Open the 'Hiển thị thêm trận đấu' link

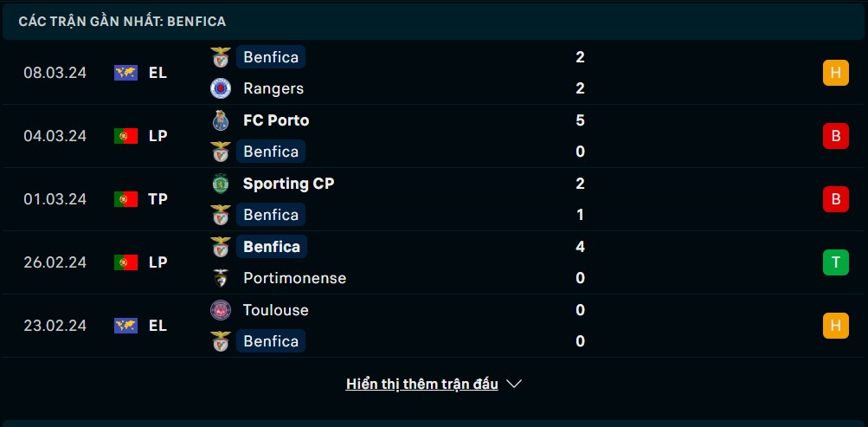421,384
